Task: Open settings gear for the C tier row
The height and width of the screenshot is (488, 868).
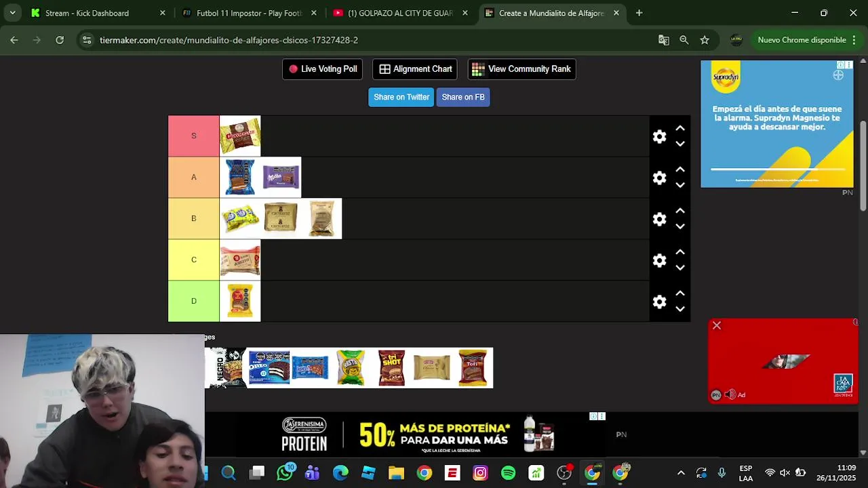Action: pyautogui.click(x=659, y=260)
